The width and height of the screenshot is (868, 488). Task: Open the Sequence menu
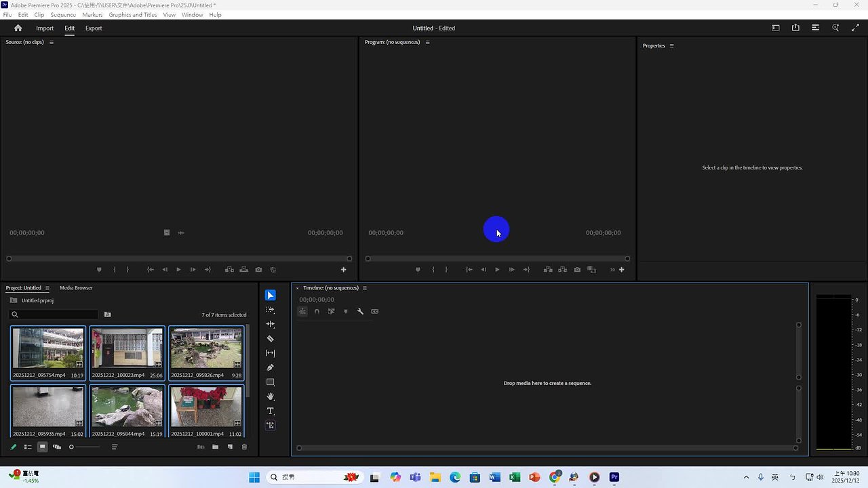[63, 15]
